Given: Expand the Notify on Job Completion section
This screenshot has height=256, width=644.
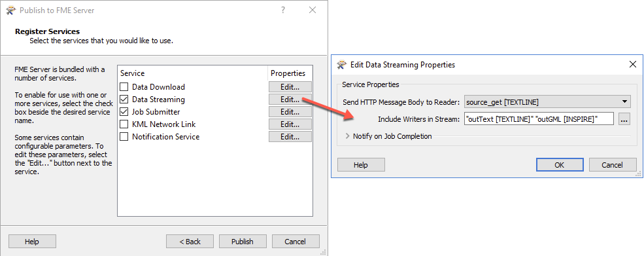Looking at the screenshot, I should pyautogui.click(x=347, y=136).
